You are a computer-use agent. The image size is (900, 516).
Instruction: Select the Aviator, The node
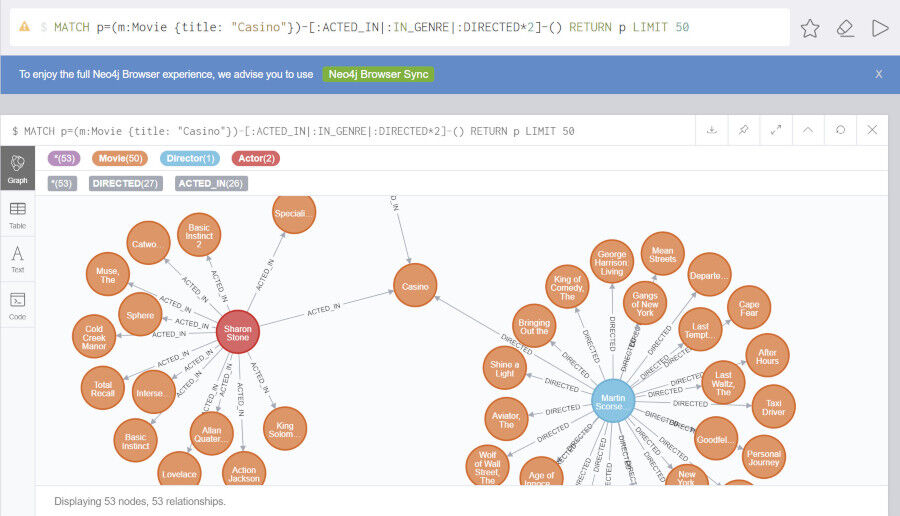[x=506, y=420]
